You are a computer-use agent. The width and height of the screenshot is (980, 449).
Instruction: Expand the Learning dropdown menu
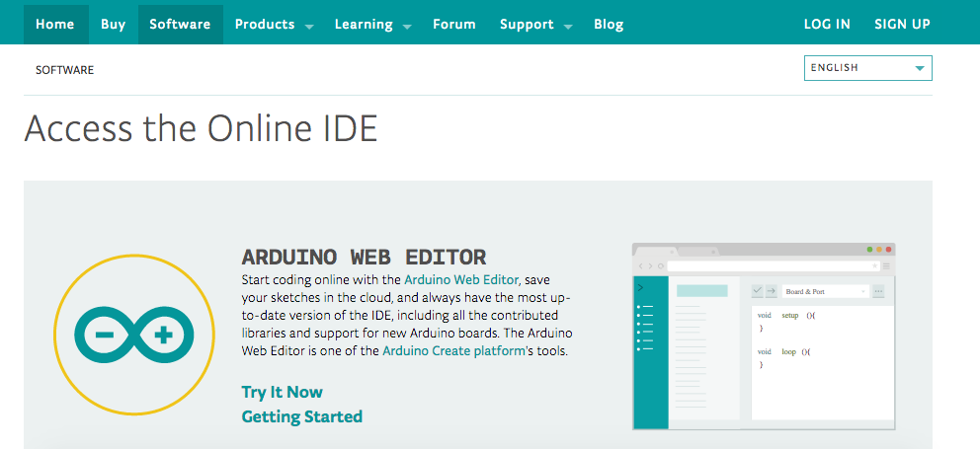coord(372,25)
